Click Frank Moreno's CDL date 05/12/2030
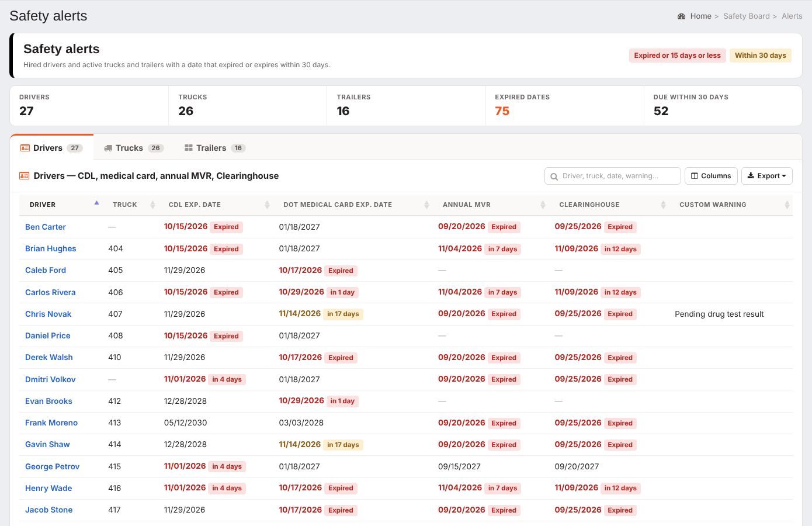Viewport: 812px width, 526px height. coord(185,423)
